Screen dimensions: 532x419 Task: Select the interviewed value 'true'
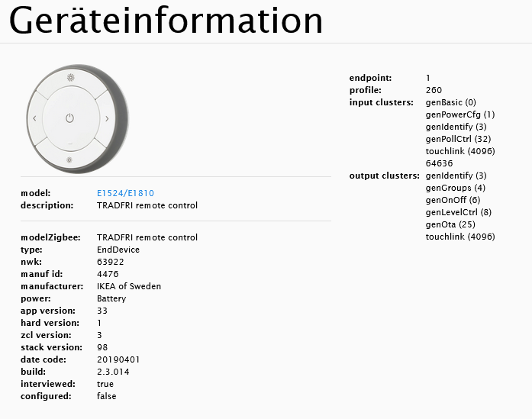[105, 384]
